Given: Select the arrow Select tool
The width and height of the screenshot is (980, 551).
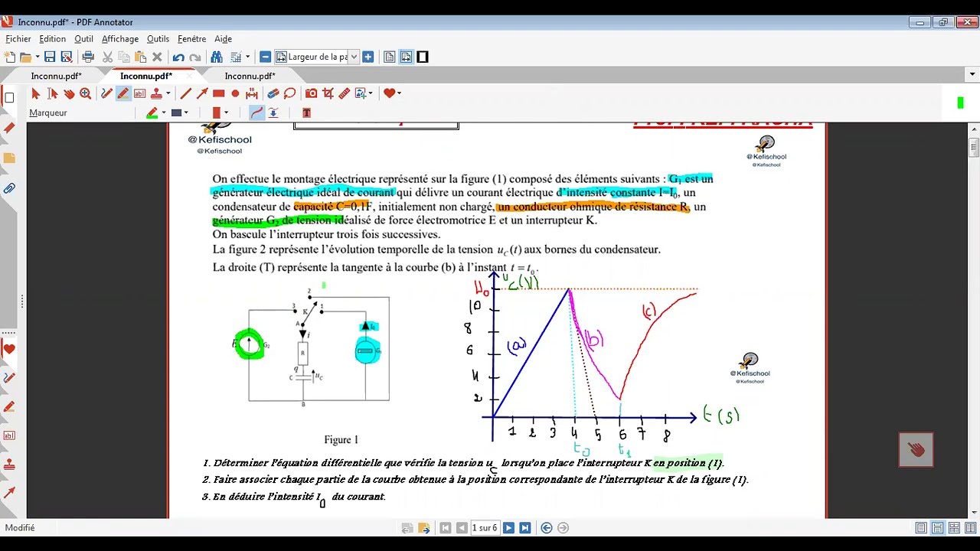Looking at the screenshot, I should click(x=35, y=93).
